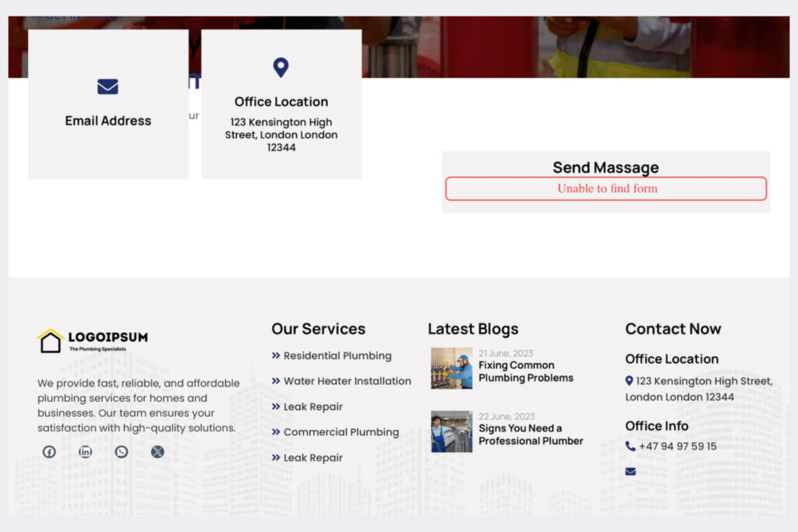Click the envelope icon on the Email Address card
The height and width of the screenshot is (532, 798).
coord(108,87)
